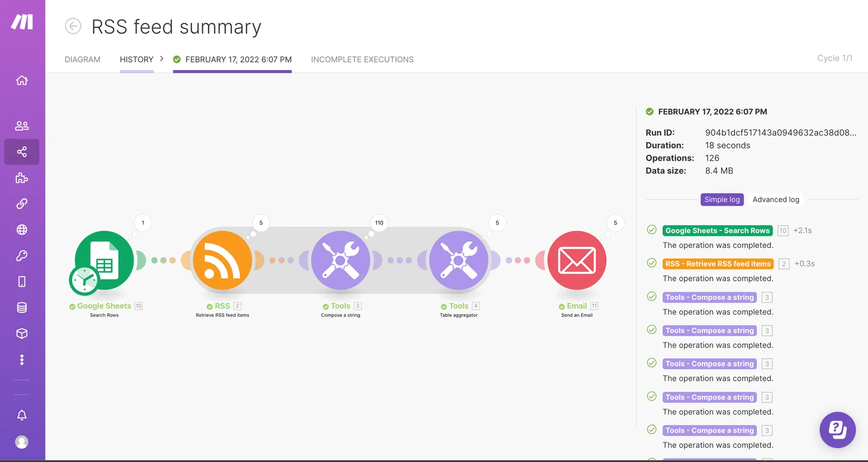Open the help chat button
The width and height of the screenshot is (868, 462).
coord(838,430)
